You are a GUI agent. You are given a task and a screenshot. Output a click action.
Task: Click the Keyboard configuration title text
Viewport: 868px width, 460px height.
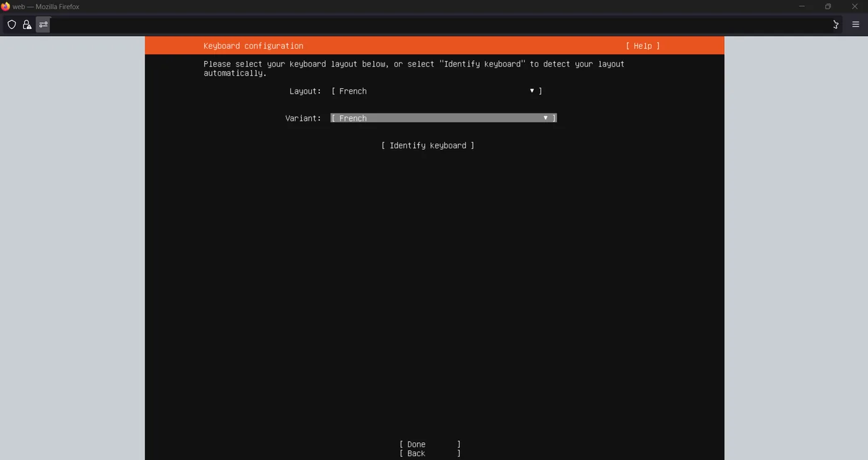pyautogui.click(x=253, y=46)
